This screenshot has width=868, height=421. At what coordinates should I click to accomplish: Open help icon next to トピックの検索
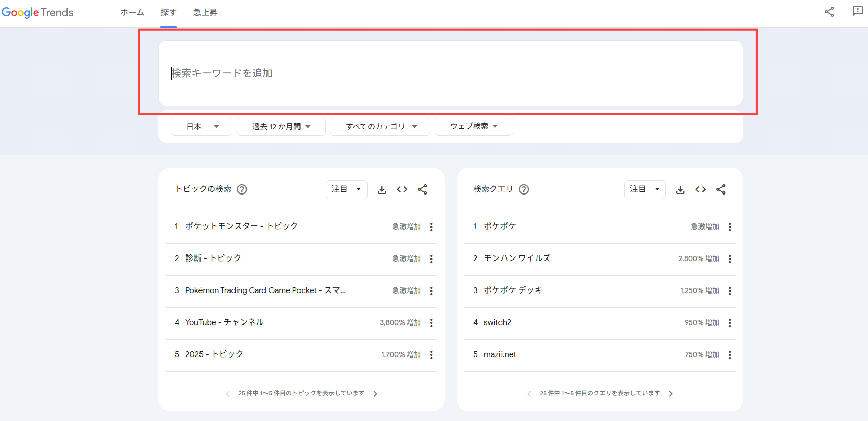[242, 189]
